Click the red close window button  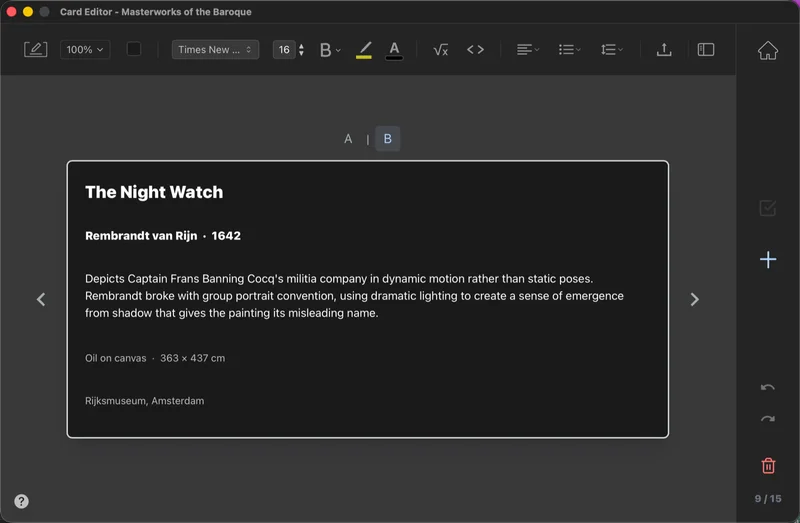coord(12,11)
